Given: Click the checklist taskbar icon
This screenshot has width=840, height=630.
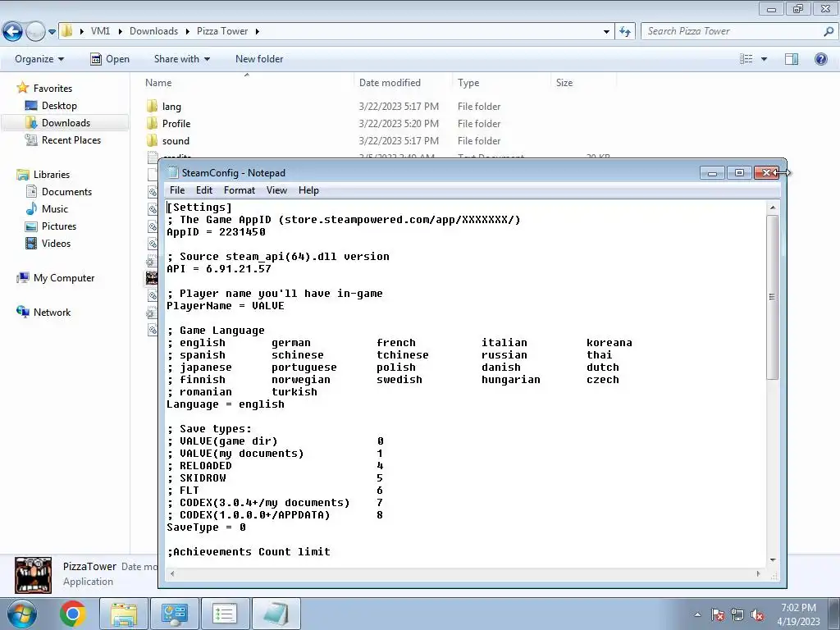Looking at the screenshot, I should point(225,614).
